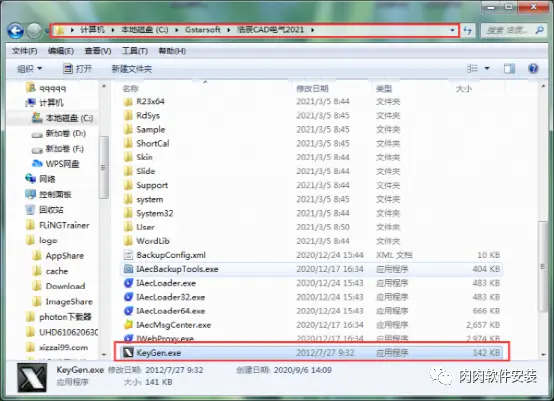Open the 组织 dropdown menu
554x401 pixels.
click(x=30, y=69)
